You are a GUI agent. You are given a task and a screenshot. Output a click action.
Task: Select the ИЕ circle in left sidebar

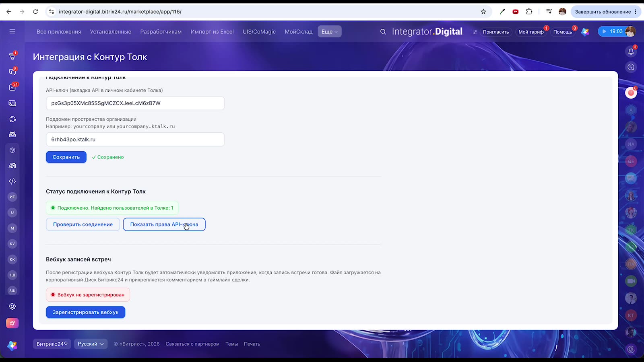pos(12,197)
